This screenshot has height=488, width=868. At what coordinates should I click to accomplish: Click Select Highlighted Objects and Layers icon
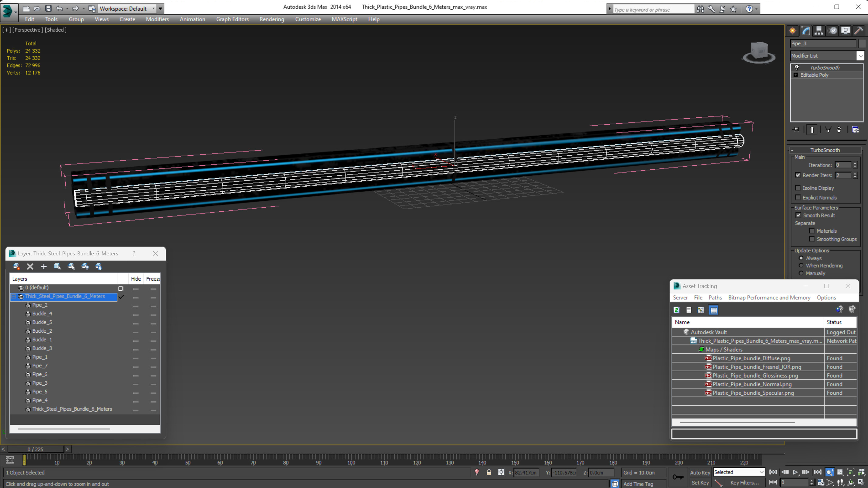click(x=57, y=266)
